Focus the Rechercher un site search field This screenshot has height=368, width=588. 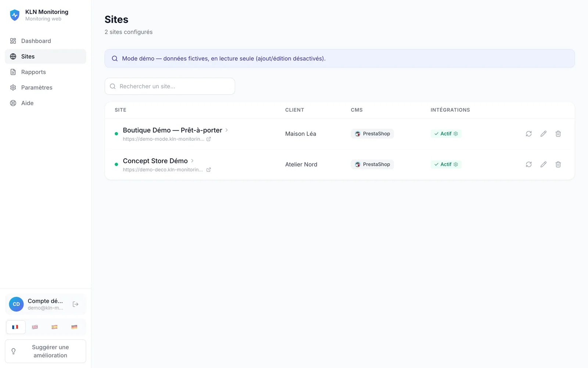tap(170, 86)
